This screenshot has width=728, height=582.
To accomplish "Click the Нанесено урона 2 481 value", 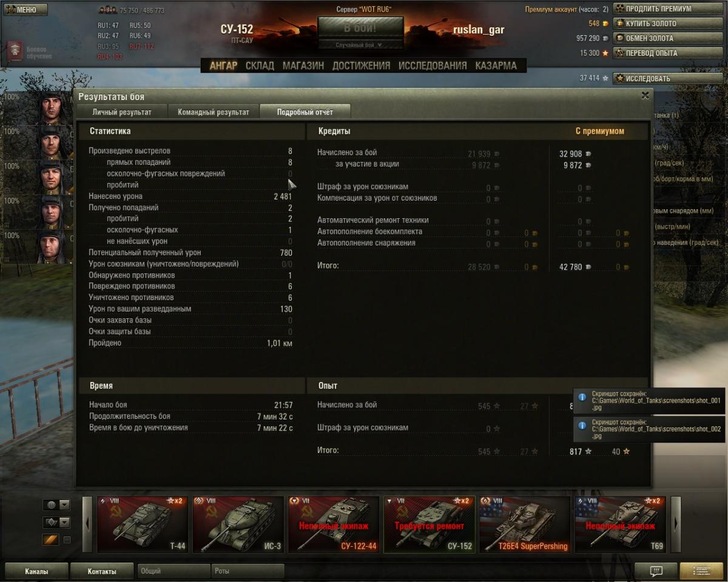I will coord(283,196).
